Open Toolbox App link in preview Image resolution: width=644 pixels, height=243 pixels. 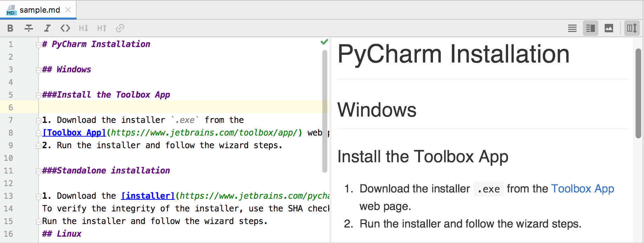583,189
